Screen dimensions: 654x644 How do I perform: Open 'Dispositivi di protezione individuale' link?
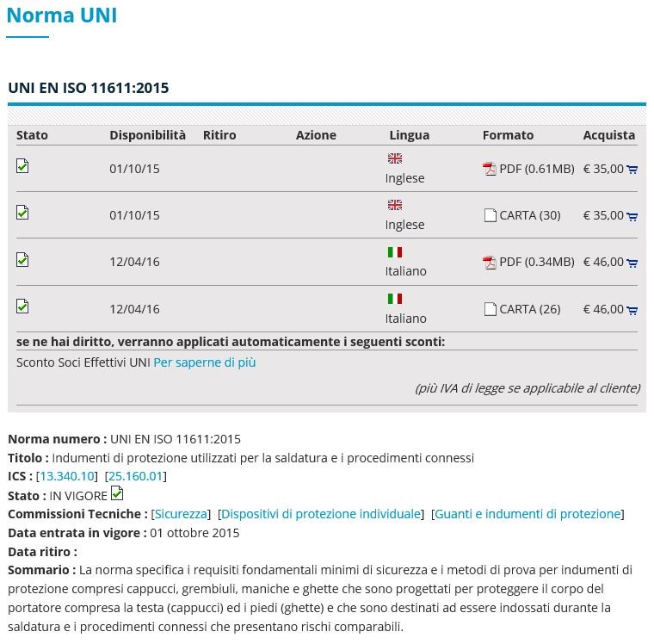point(321,514)
